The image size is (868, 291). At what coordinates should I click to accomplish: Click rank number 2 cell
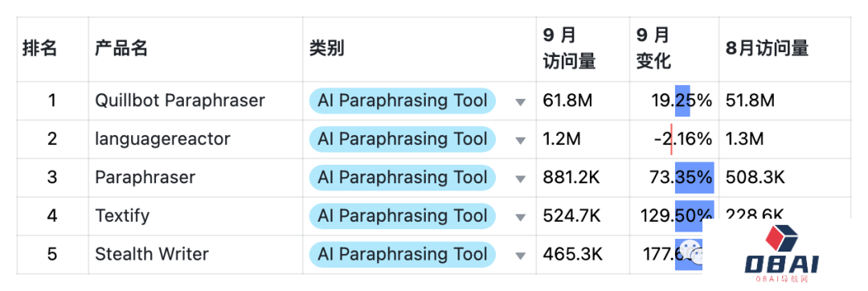(x=52, y=139)
